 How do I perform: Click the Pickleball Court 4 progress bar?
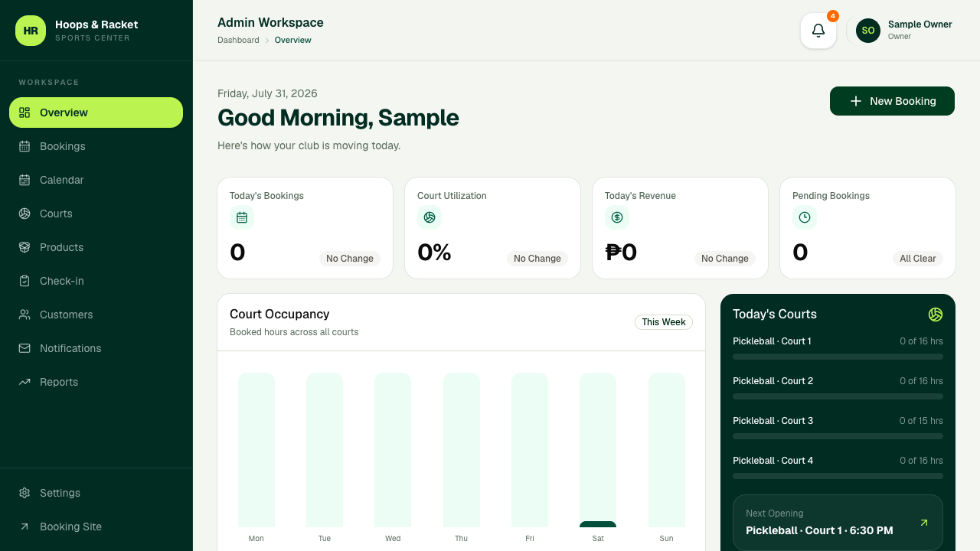[x=838, y=476]
